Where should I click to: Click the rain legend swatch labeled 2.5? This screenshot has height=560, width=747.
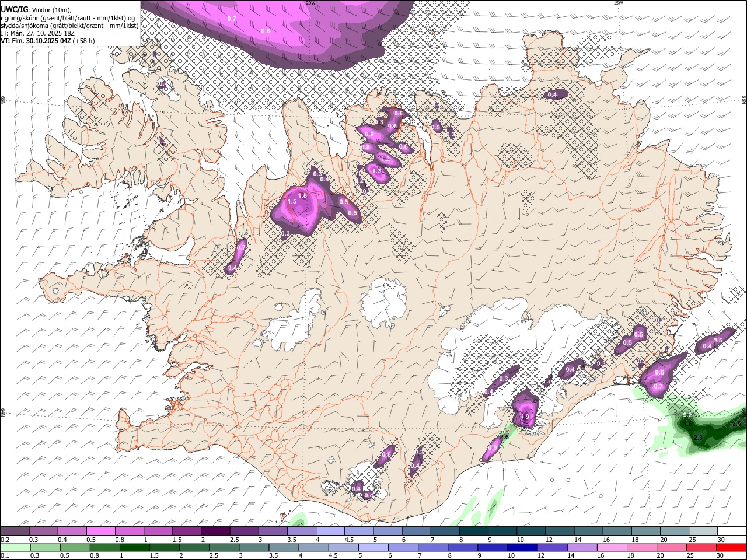pos(224,548)
